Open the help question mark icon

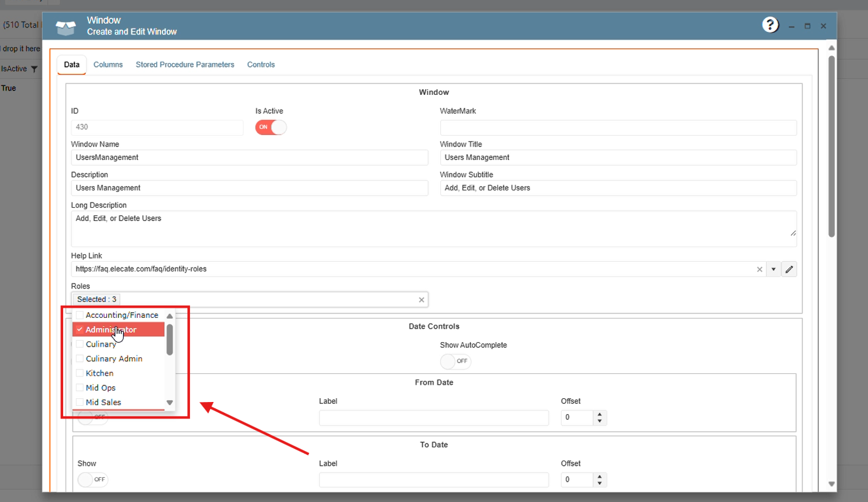coord(770,25)
